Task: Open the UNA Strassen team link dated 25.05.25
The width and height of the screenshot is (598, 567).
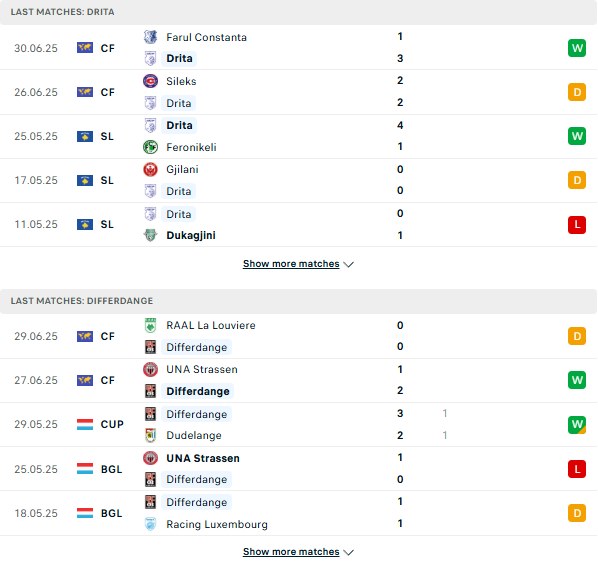Action: click(x=203, y=458)
